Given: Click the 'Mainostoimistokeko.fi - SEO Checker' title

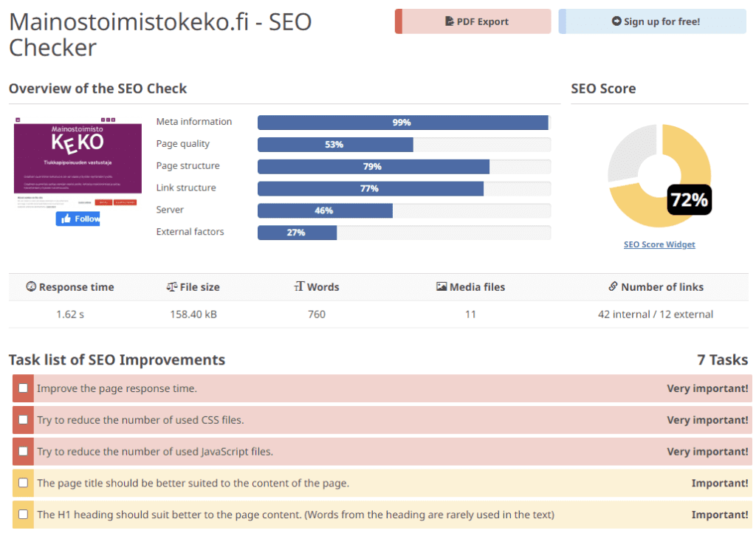Looking at the screenshot, I should pos(160,35).
